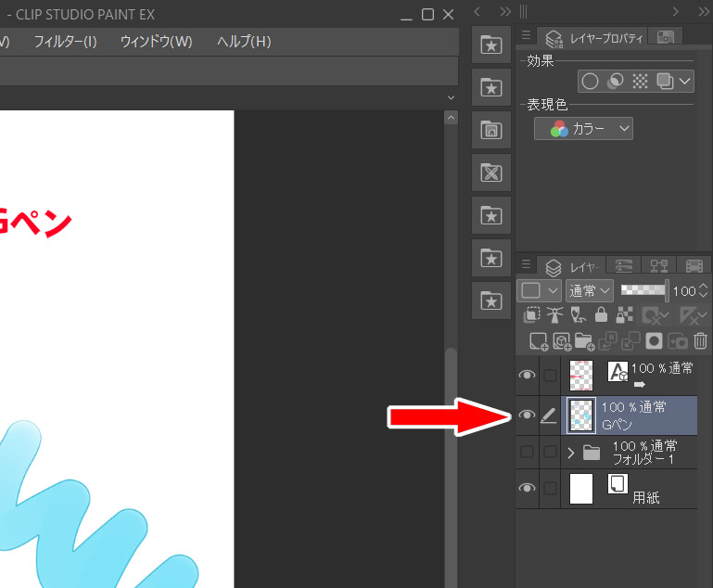
Task: Enable the border effect circle icon
Action: 590,82
